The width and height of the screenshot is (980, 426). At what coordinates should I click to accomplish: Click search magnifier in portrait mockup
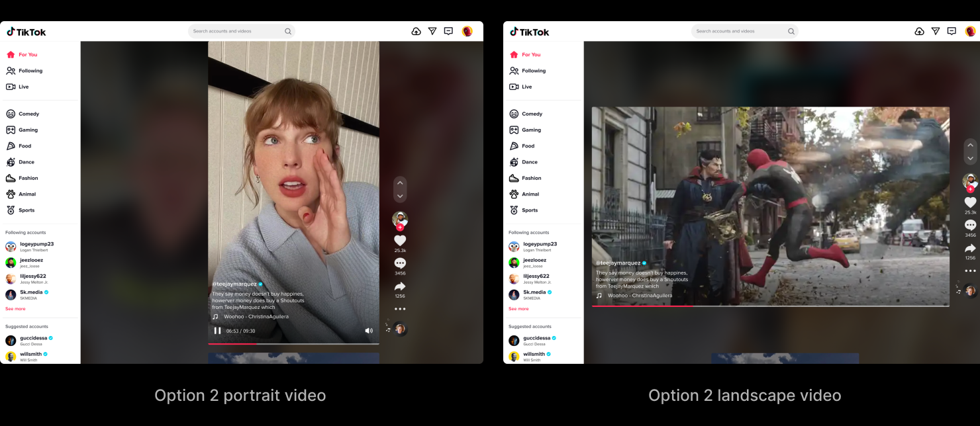click(x=288, y=31)
